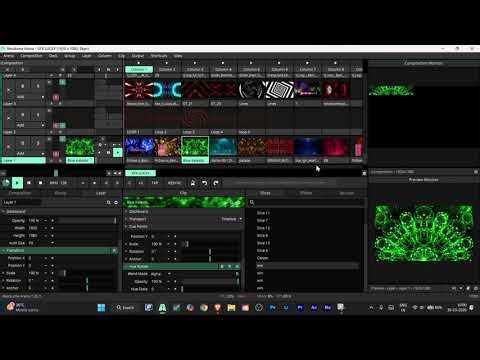Screen dimensions: 480x360
Task: Click the Composition X clear button
Action: 7,69
